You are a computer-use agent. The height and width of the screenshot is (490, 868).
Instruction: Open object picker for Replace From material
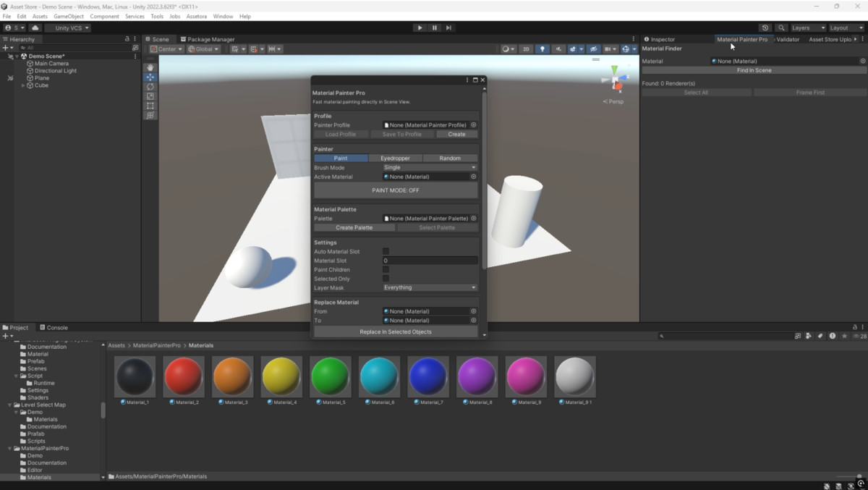point(474,311)
